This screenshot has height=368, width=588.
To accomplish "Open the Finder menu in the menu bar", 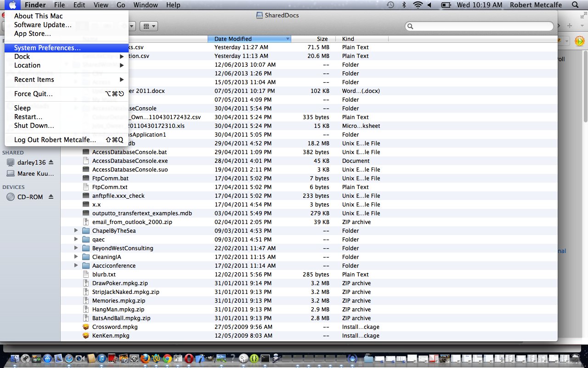I will click(35, 5).
